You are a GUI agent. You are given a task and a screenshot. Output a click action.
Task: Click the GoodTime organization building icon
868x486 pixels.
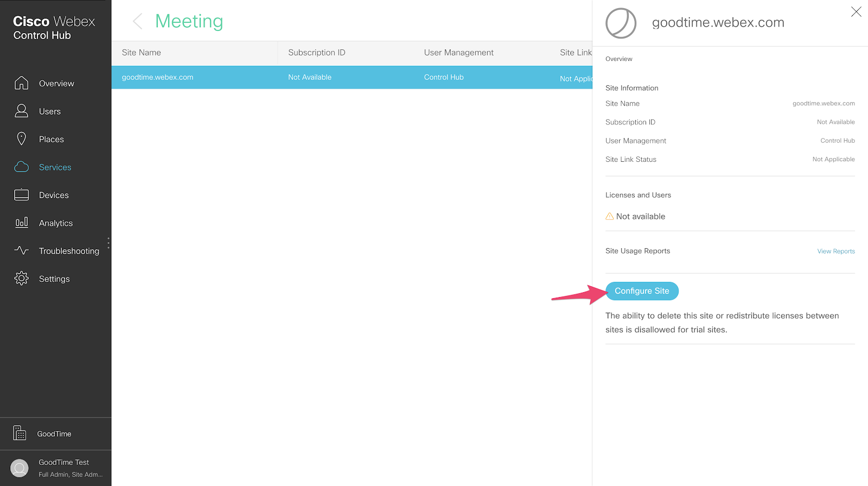[20, 433]
